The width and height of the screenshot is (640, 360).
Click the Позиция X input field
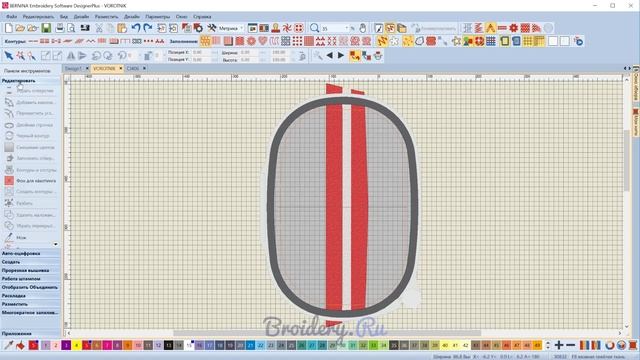point(201,52)
